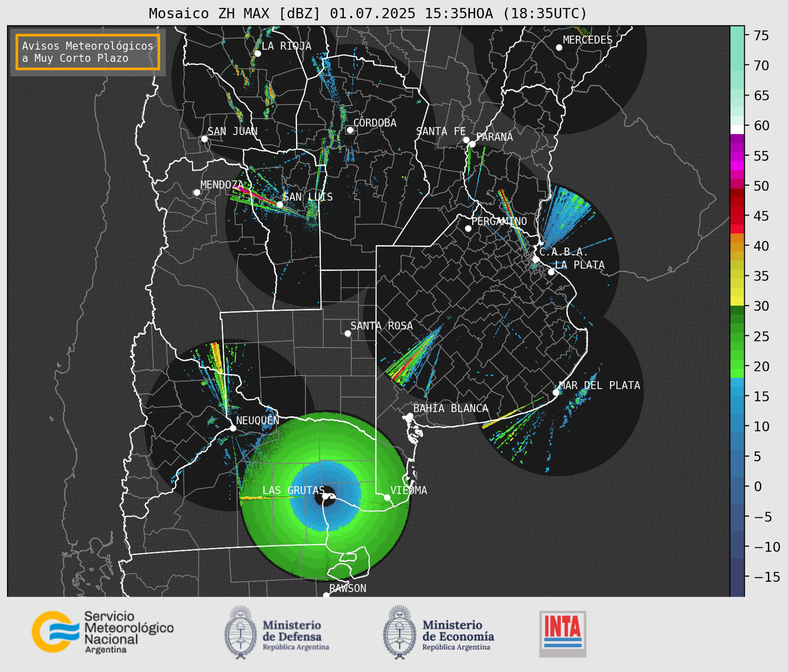Click the INTA logo
This screenshot has height=672, width=788.
[x=563, y=634]
